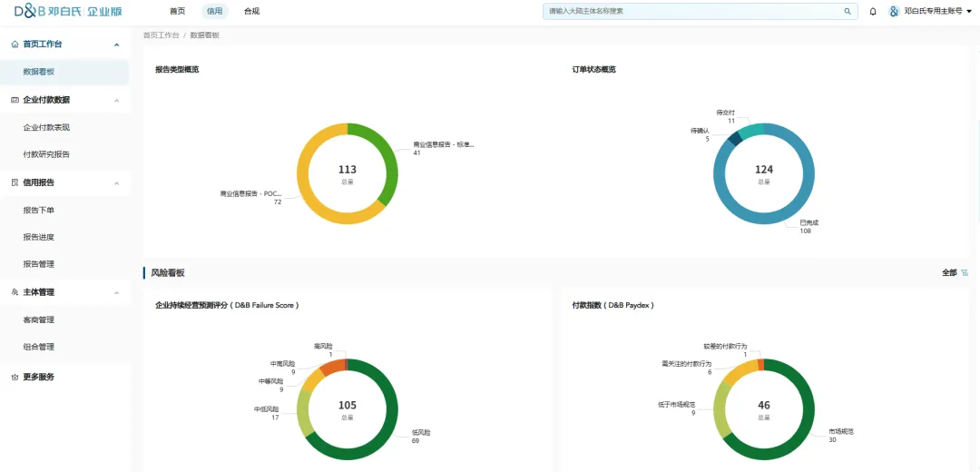The width and height of the screenshot is (980, 472).
Task: Switch to the 合规 top tab
Action: tap(252, 11)
